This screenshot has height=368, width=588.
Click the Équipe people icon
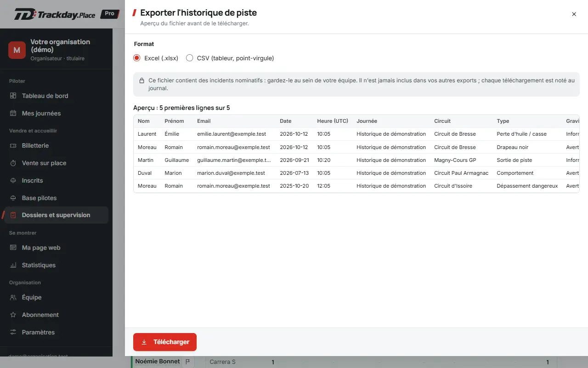point(13,297)
